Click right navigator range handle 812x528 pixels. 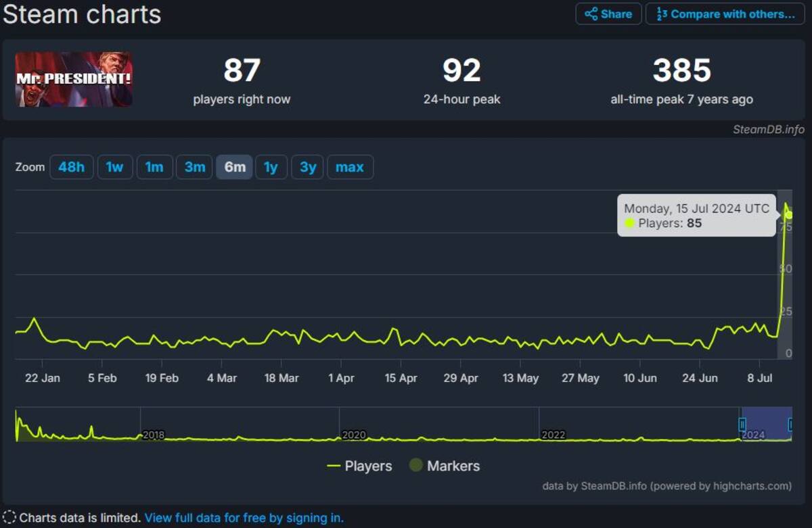pos(791,425)
